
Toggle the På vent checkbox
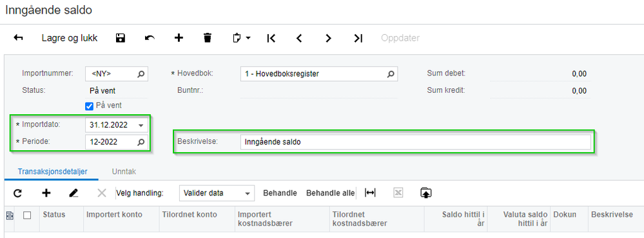pos(89,106)
